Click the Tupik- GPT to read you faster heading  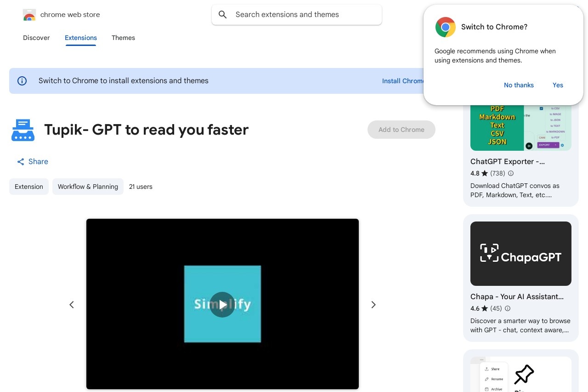click(147, 130)
